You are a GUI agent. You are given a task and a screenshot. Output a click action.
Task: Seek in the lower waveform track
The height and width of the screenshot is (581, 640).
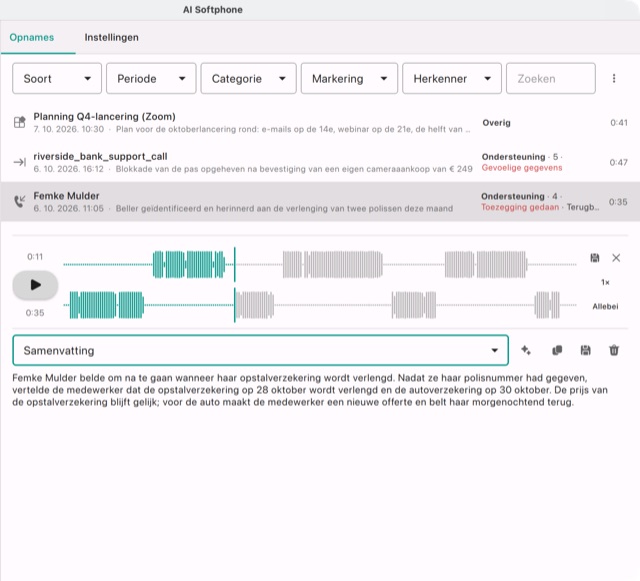(320, 305)
